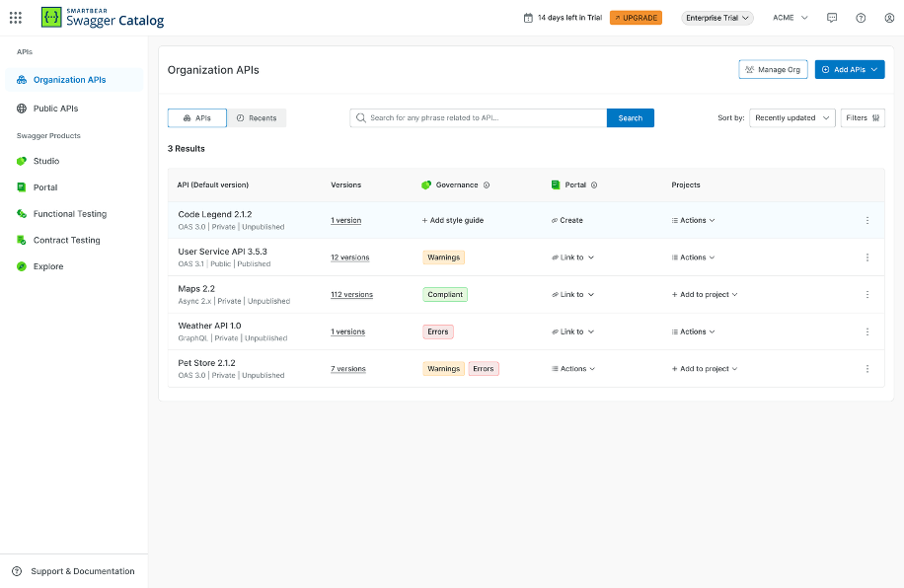Expand Projects Actions for User Service API
Image resolution: width=904 pixels, height=588 pixels.
693,257
